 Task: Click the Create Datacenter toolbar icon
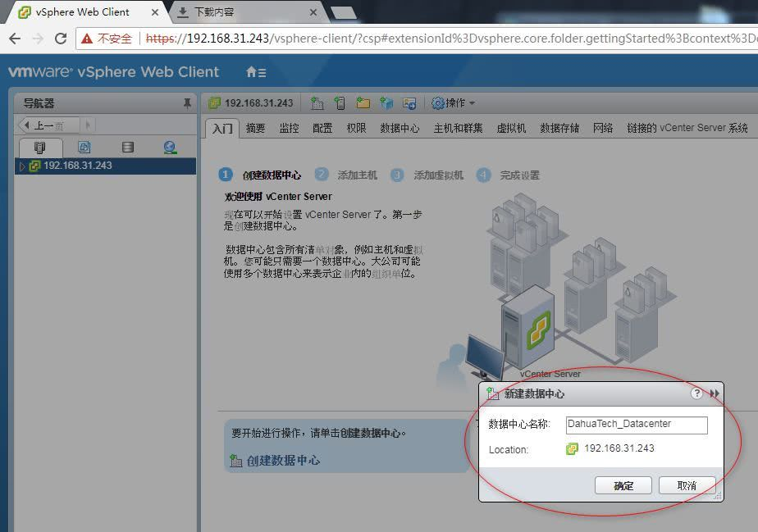tap(317, 104)
